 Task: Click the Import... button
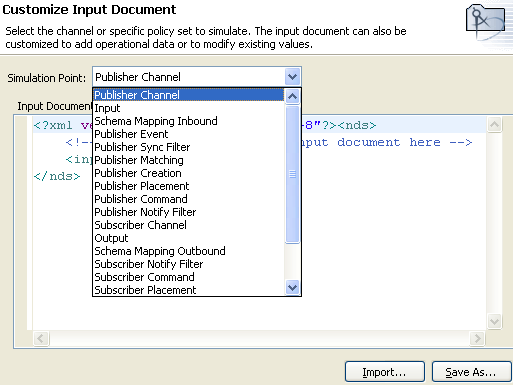(x=385, y=372)
